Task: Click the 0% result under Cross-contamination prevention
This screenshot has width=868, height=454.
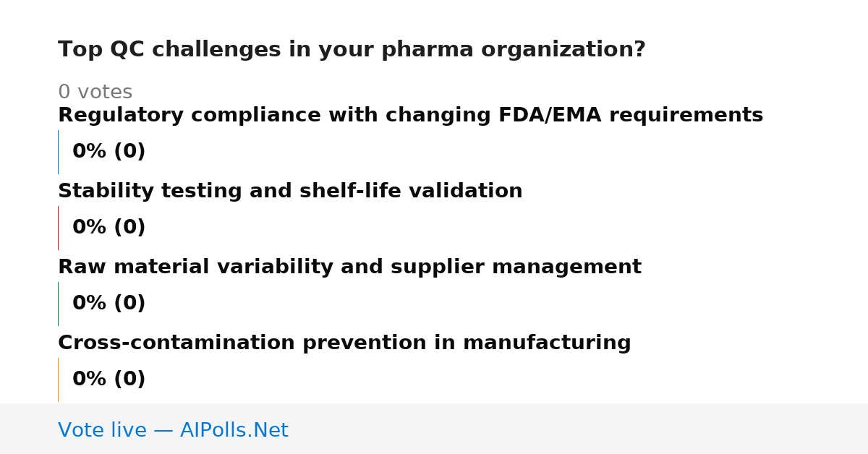Action: click(90, 380)
